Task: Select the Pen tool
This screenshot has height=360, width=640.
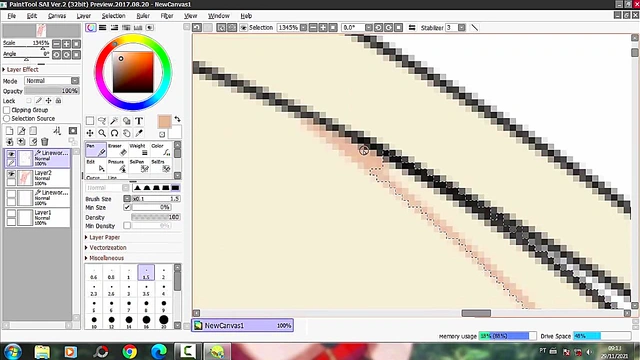Action: point(96,149)
